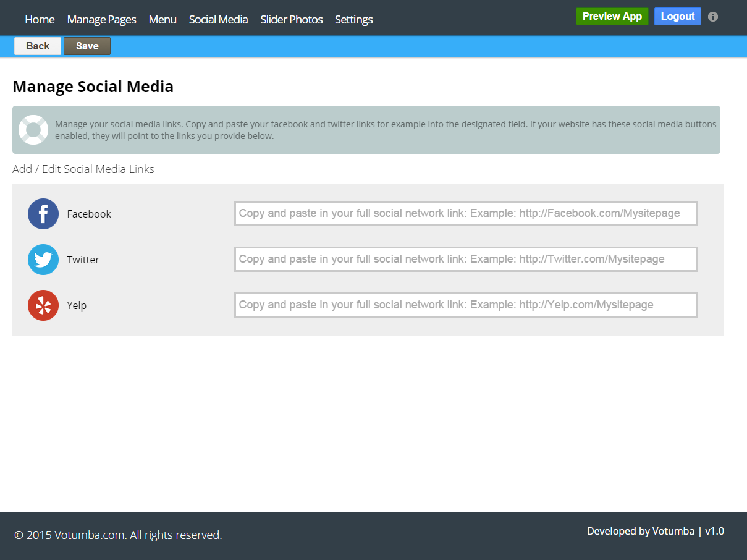
Task: Click the 'Yelp' label text
Action: click(x=77, y=305)
